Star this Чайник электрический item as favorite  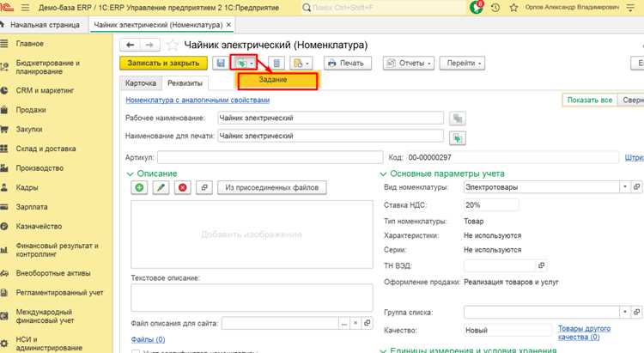[x=173, y=45]
